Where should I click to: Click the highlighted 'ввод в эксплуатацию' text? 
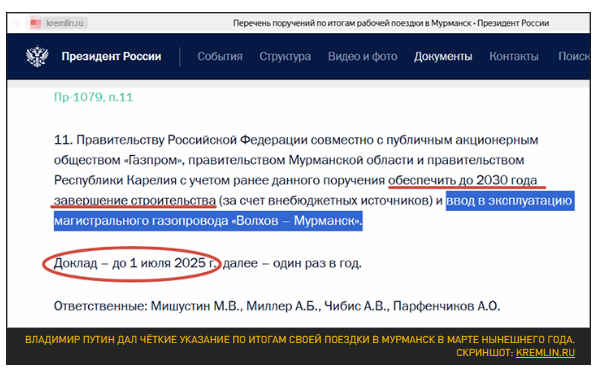click(509, 201)
